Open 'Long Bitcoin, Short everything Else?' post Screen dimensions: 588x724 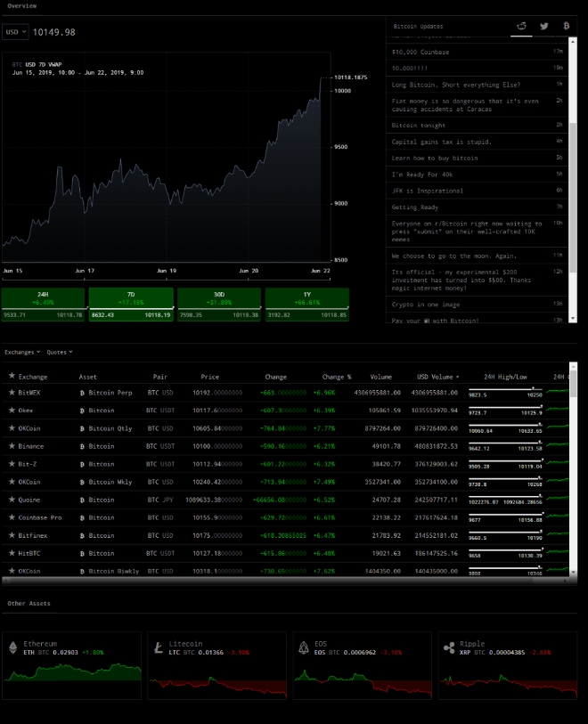[477, 85]
